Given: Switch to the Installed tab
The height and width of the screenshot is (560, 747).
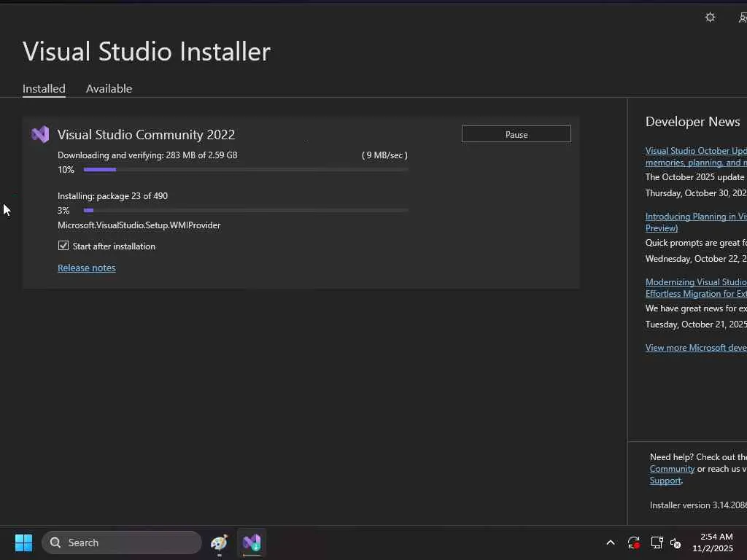Looking at the screenshot, I should click(x=44, y=88).
